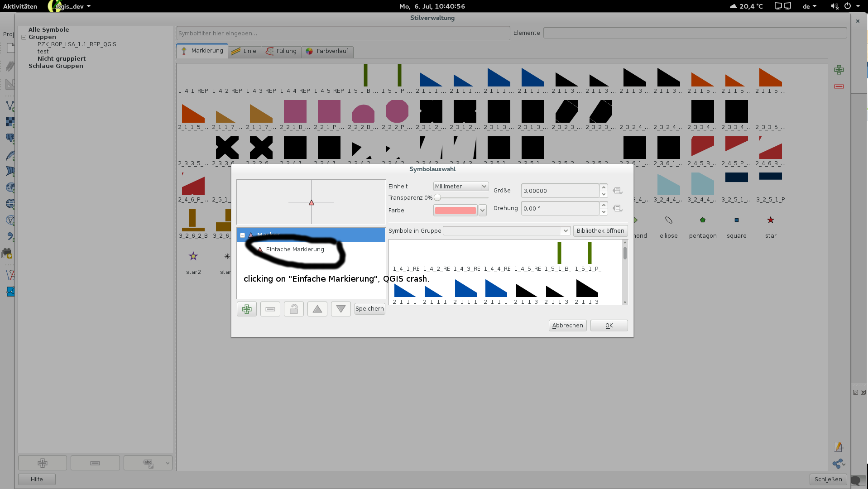The image size is (868, 489).
Task: Open data-defined override for Drehung
Action: click(x=617, y=208)
